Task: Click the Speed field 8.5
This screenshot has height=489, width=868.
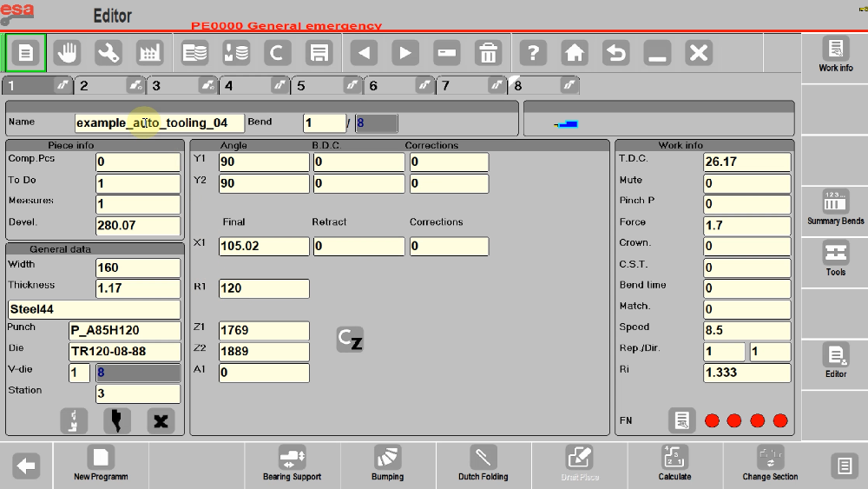Action: pyautogui.click(x=746, y=330)
